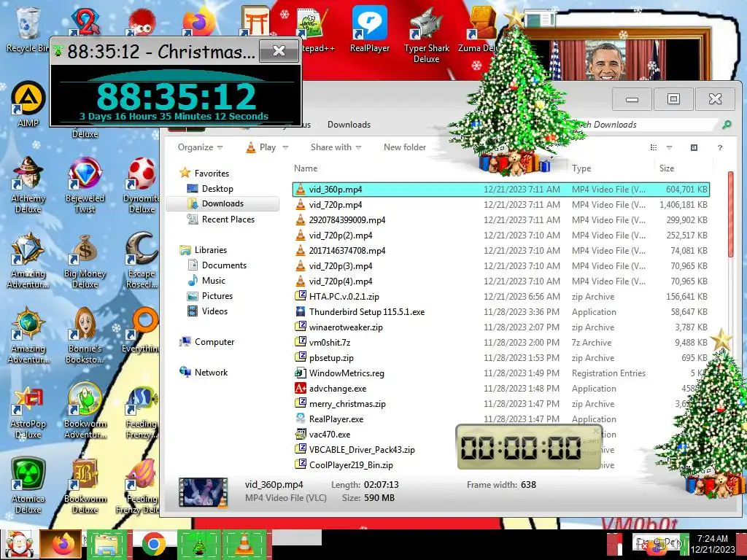Select Downloads in navigation pane

point(222,203)
